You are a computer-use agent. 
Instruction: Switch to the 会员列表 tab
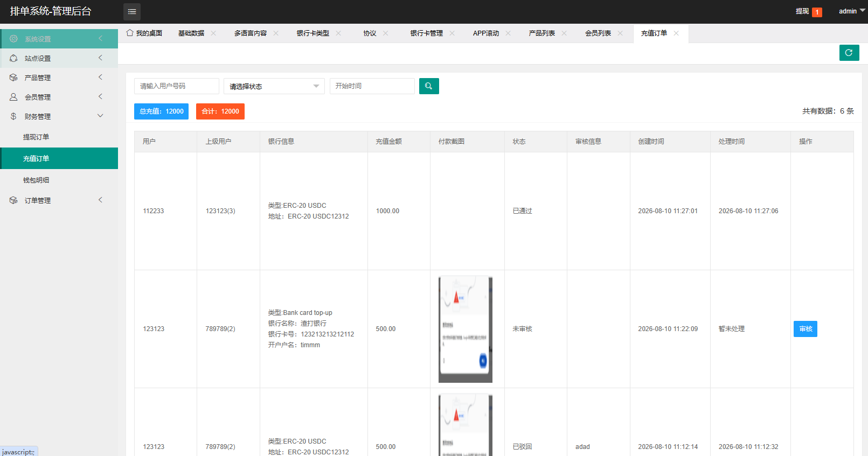pyautogui.click(x=598, y=33)
